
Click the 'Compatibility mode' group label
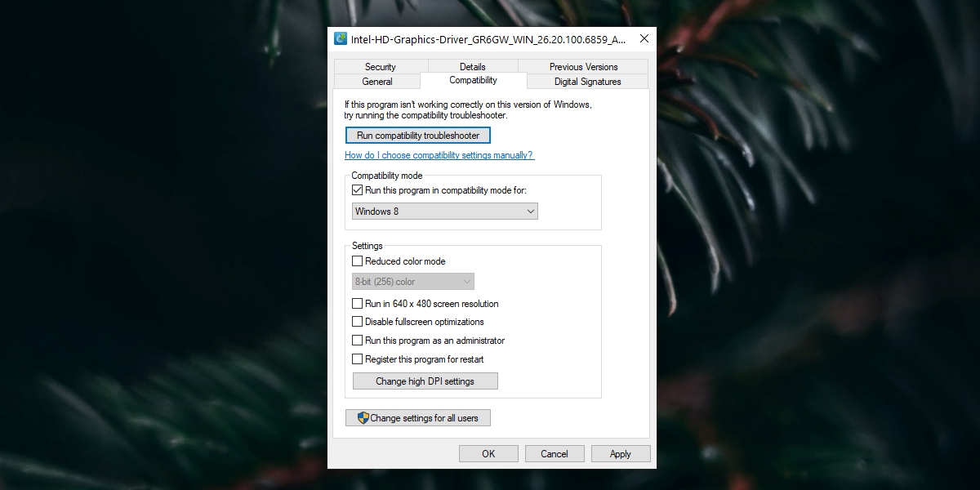[x=387, y=176]
